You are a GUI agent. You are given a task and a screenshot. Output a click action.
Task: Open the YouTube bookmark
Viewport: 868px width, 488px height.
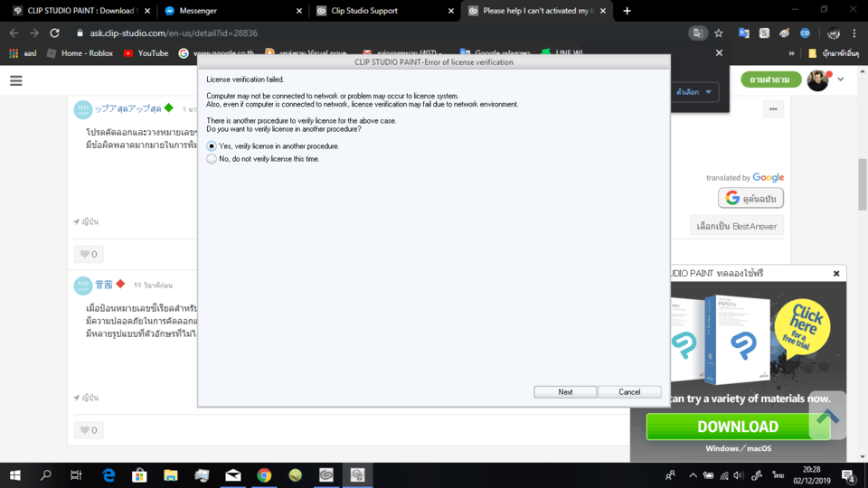pyautogui.click(x=146, y=53)
